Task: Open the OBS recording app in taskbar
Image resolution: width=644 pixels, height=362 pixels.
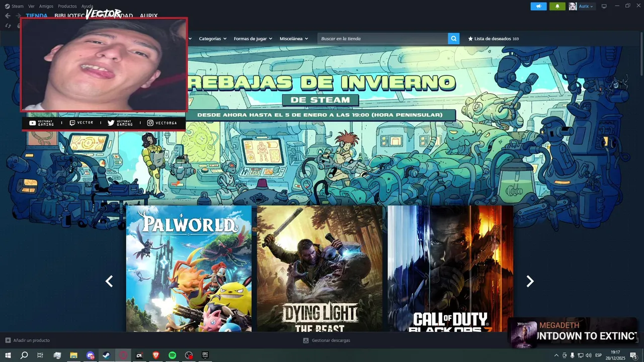Action: [x=189, y=355]
